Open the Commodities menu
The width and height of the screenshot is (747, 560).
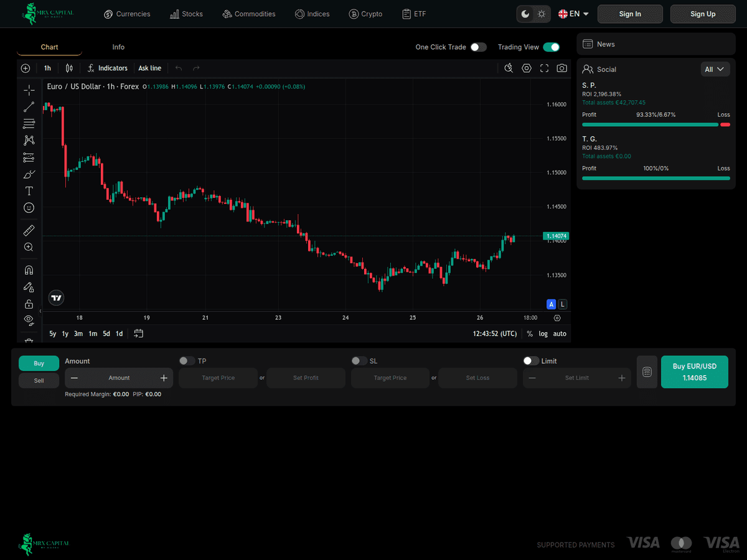click(248, 14)
